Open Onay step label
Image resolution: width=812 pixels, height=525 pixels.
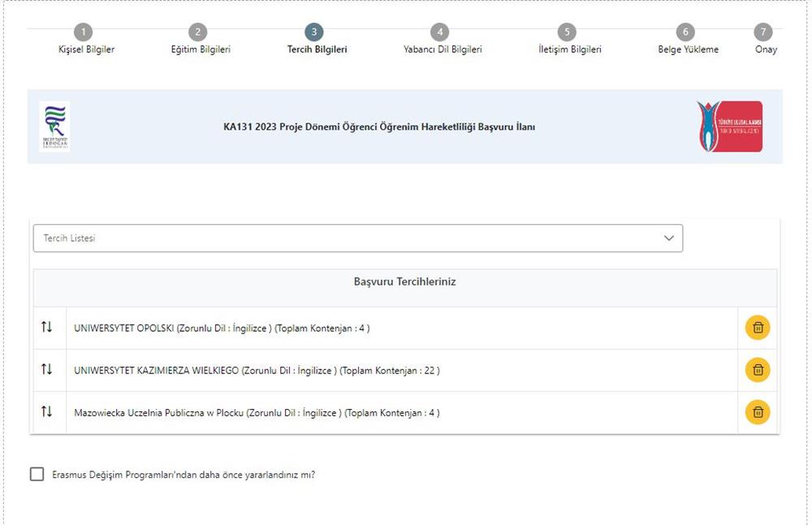(x=766, y=49)
